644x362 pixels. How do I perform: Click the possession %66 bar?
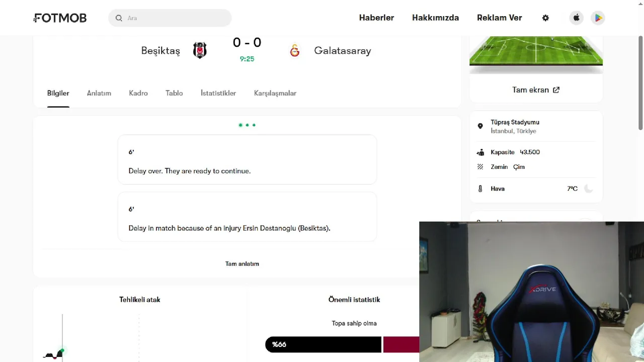[x=323, y=344]
